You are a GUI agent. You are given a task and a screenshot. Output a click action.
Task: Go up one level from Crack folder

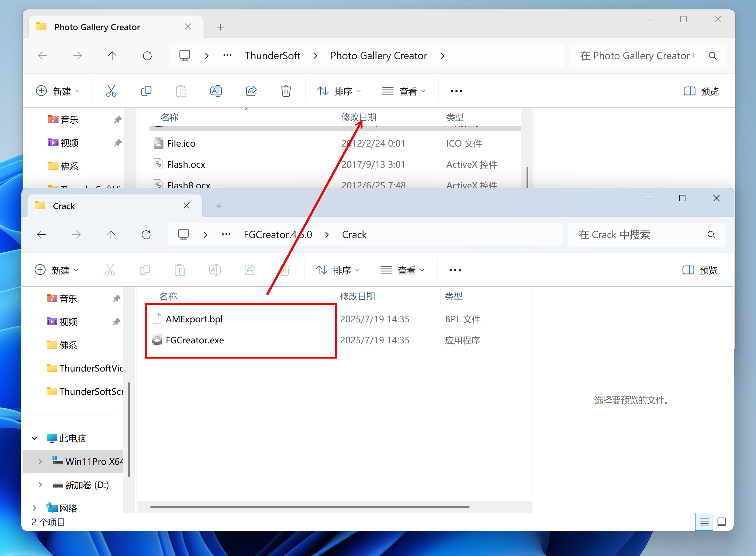pyautogui.click(x=111, y=235)
